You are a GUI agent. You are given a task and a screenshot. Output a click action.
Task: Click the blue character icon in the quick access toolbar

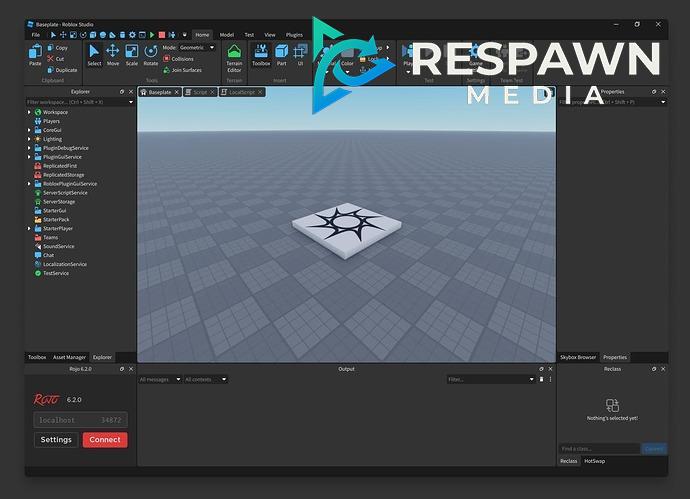pos(172,35)
